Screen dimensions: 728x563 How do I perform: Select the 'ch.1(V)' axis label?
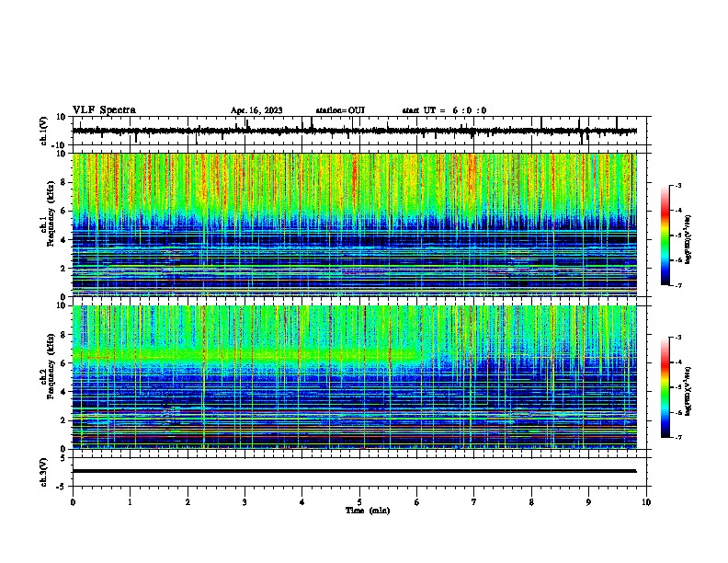43,131
